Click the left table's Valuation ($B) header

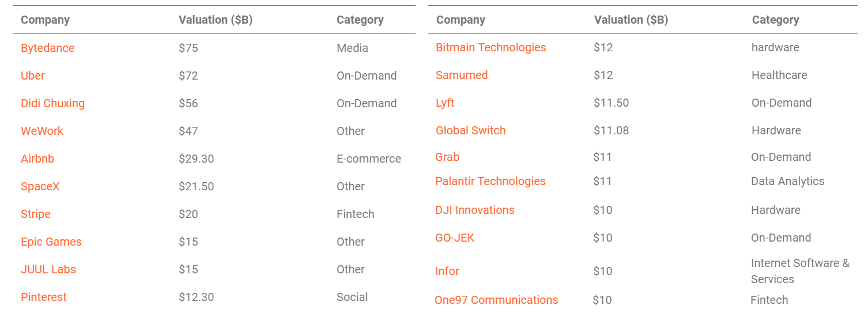216,20
